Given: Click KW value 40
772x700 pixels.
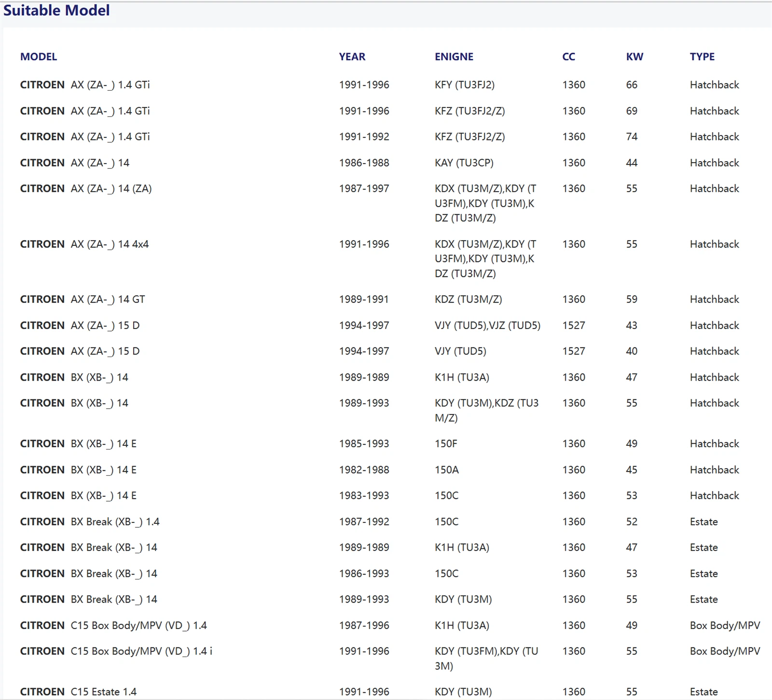Looking at the screenshot, I should click(x=632, y=351).
